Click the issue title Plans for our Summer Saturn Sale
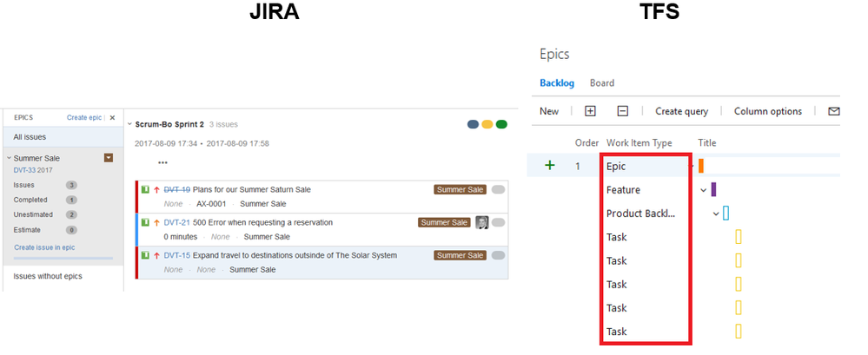 point(252,190)
